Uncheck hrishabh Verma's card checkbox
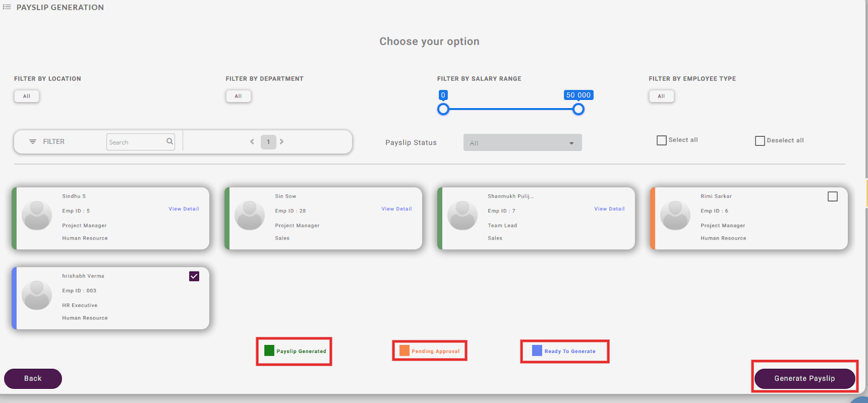This screenshot has height=403, width=868. (x=194, y=276)
